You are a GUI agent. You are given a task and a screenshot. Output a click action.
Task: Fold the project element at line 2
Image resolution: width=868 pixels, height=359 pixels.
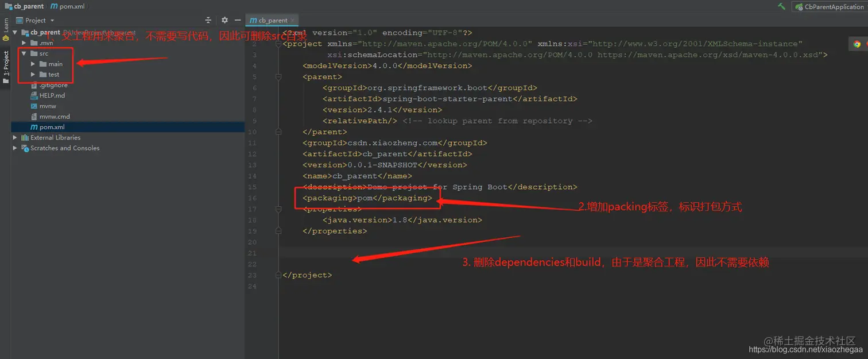279,44
